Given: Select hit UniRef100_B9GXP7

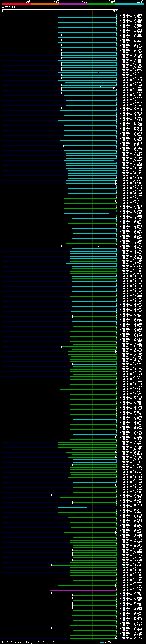Looking at the screenshot, I should [x=131, y=153].
